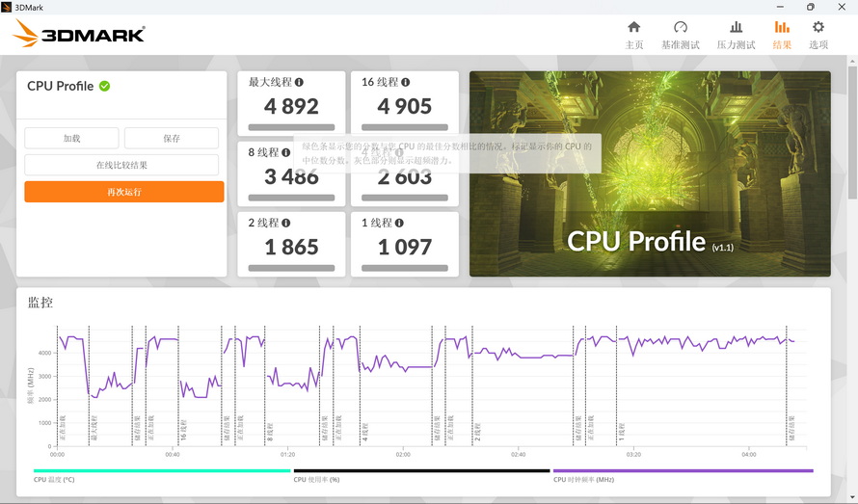The image size is (858, 504).
Task: Click the 16 线程 score bar
Action: tap(405, 127)
